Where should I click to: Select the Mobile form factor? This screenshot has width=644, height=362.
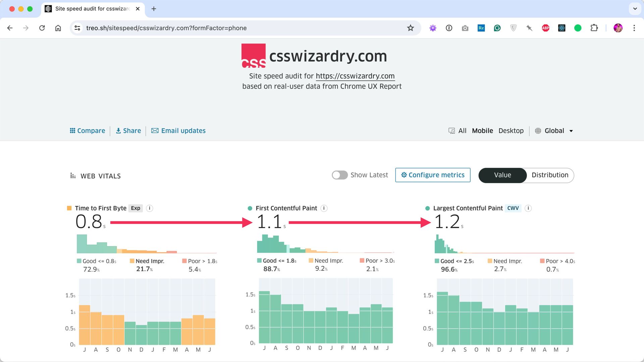click(x=482, y=131)
